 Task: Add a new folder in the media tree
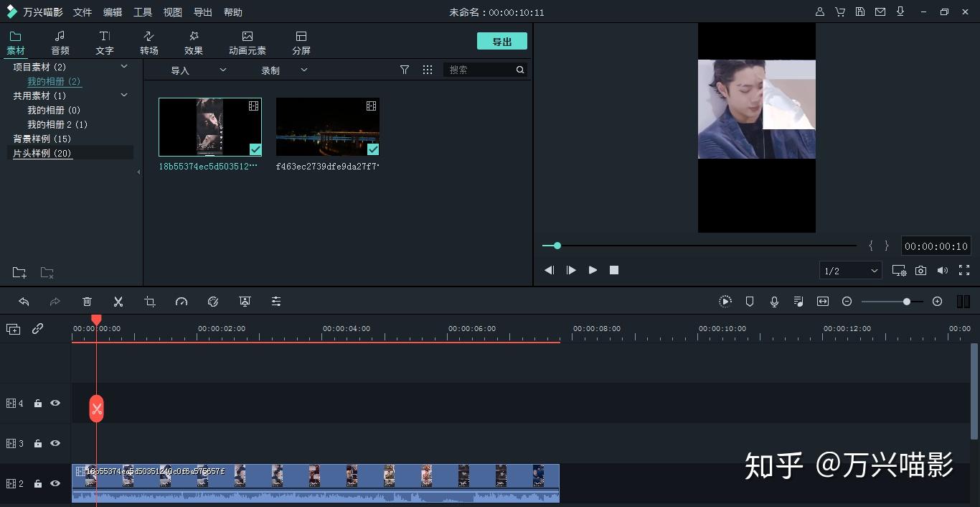coord(19,273)
